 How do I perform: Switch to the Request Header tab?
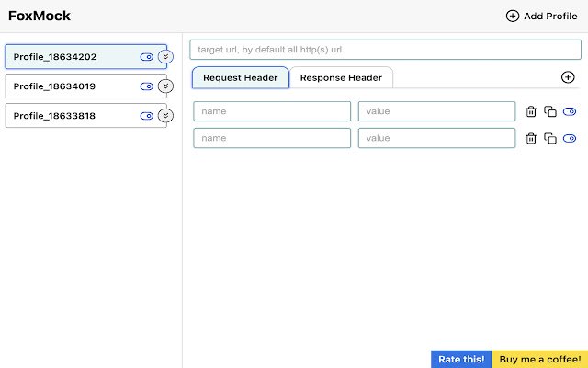241,77
